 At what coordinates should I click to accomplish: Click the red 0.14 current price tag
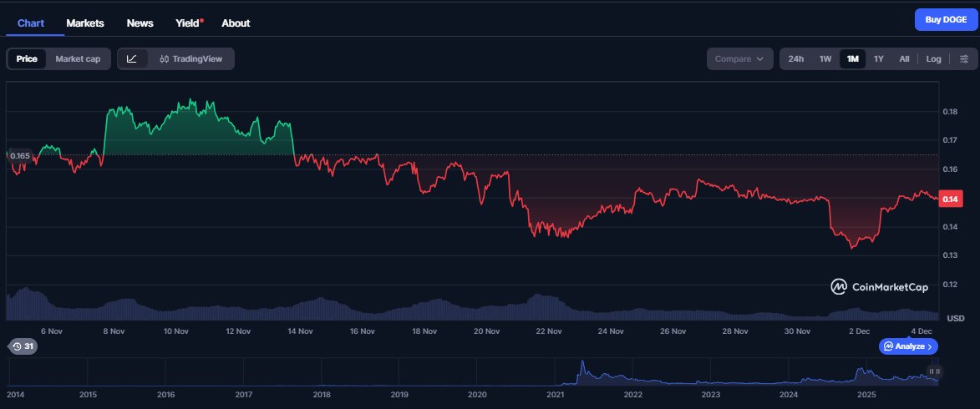click(951, 199)
